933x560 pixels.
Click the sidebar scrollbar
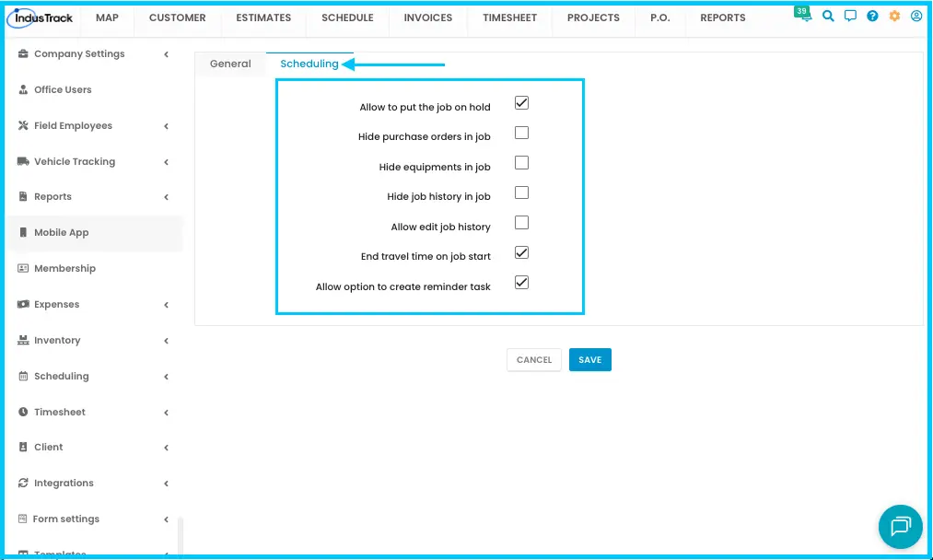(181, 537)
